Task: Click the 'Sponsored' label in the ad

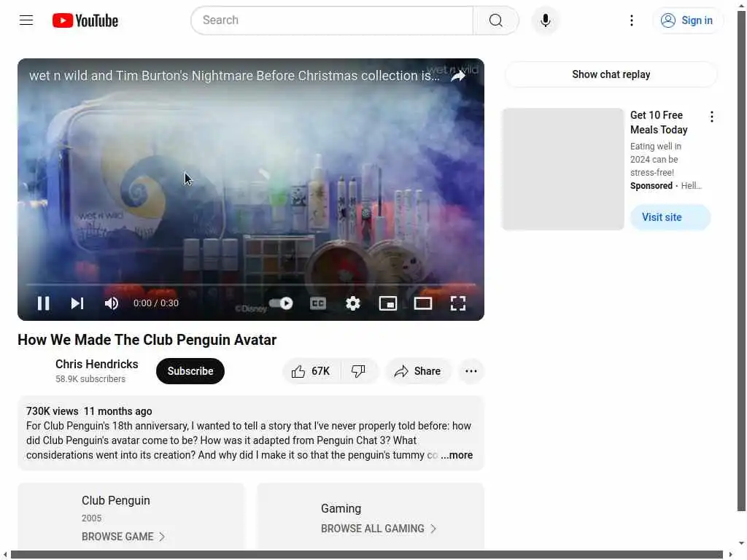Action: 651,186
